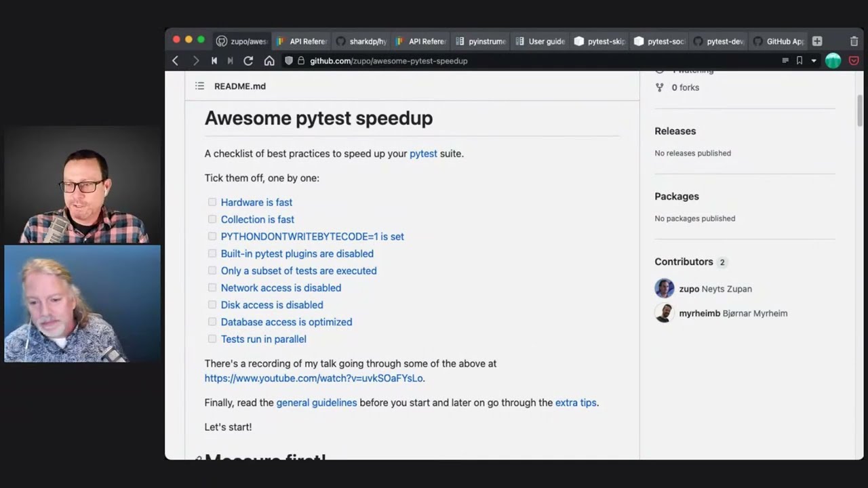Open the Database access is optimized link
Screen dimensions: 868x488
(286, 322)
